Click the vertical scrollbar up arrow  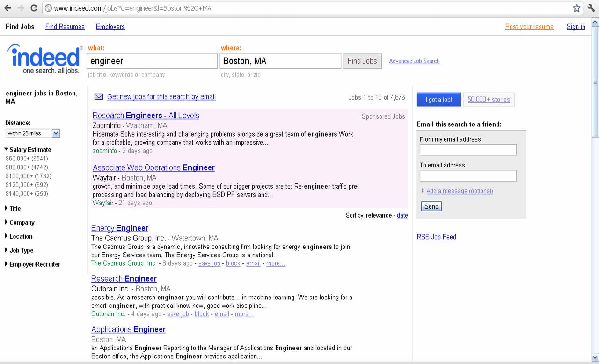[595, 22]
